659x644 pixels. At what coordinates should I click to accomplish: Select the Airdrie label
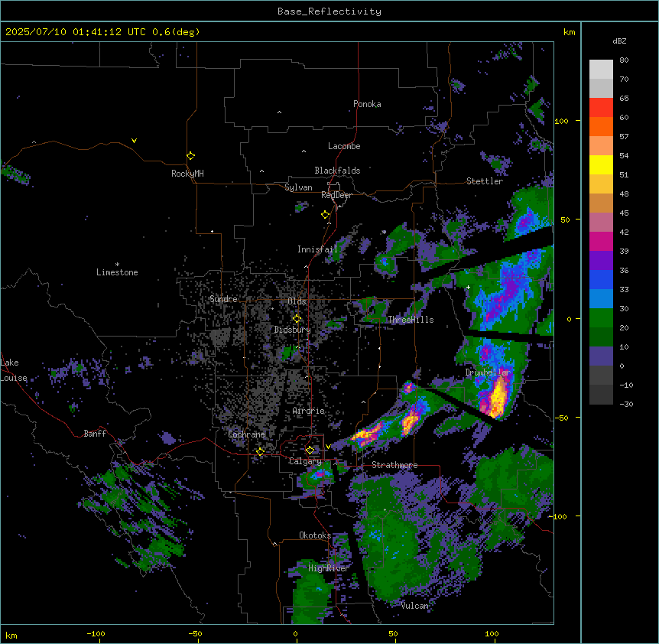click(309, 411)
